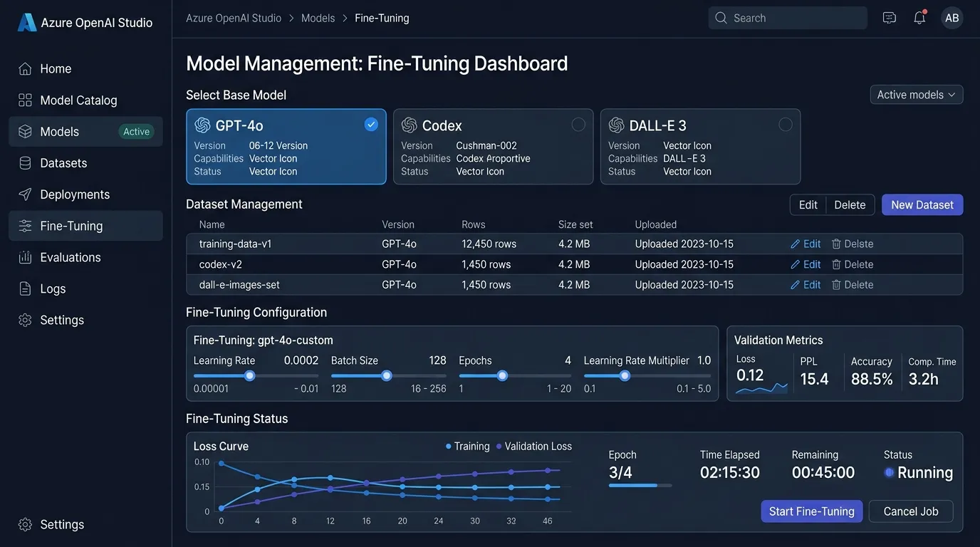Select the DALL-E 3 model radio

pos(786,125)
